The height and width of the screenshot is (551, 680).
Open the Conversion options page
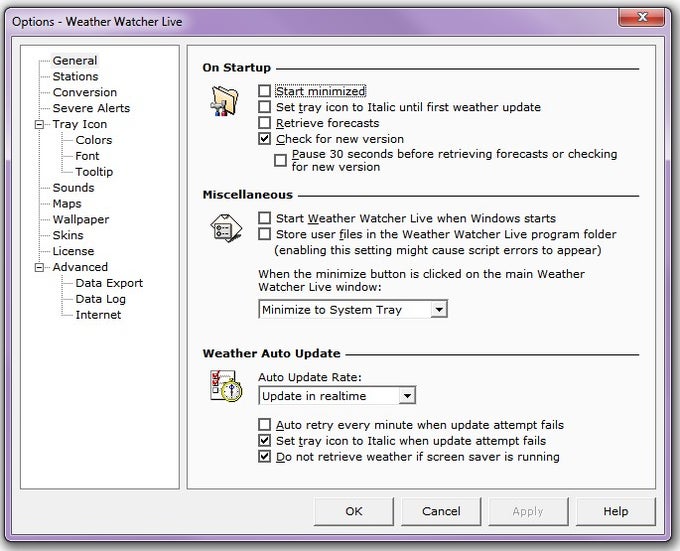(85, 92)
